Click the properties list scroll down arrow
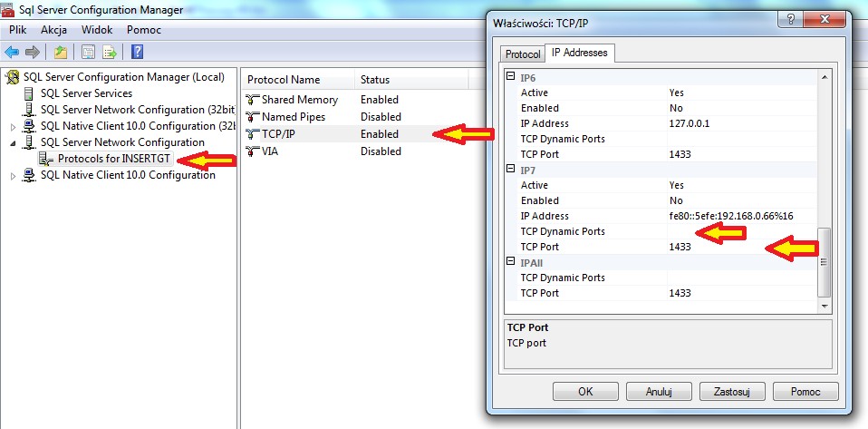Viewport: 868px width, 429px height. tap(825, 306)
